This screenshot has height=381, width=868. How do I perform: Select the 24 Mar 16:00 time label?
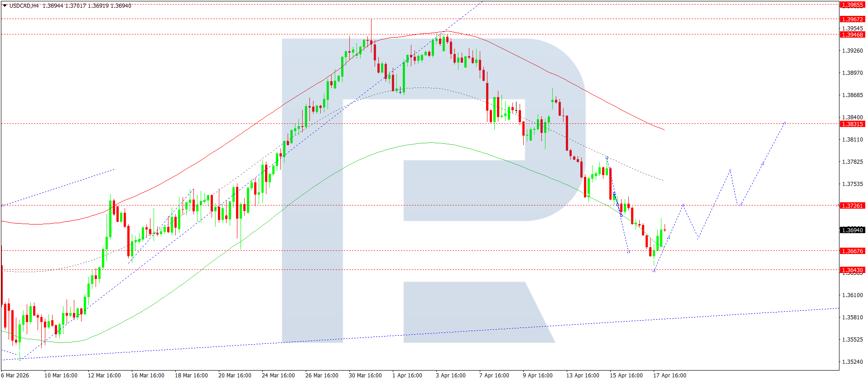click(278, 376)
